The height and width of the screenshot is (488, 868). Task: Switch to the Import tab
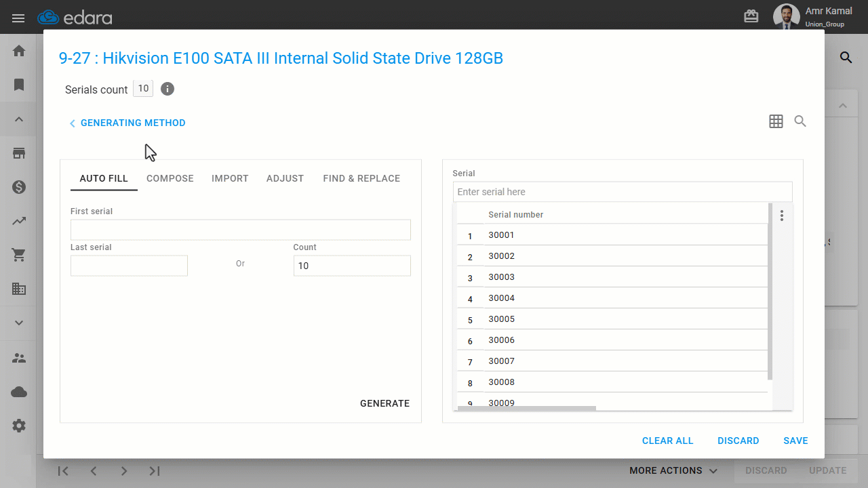(x=230, y=178)
